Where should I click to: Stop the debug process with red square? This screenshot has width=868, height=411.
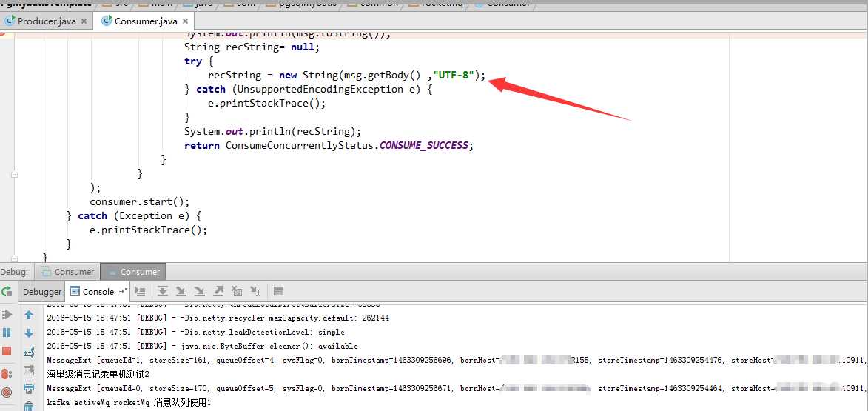coord(7,351)
